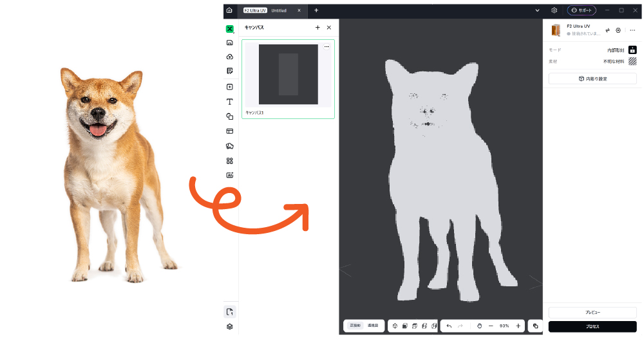Screen dimensions: 644x341
Task: Click the プロセス process button
Action: pos(592,327)
